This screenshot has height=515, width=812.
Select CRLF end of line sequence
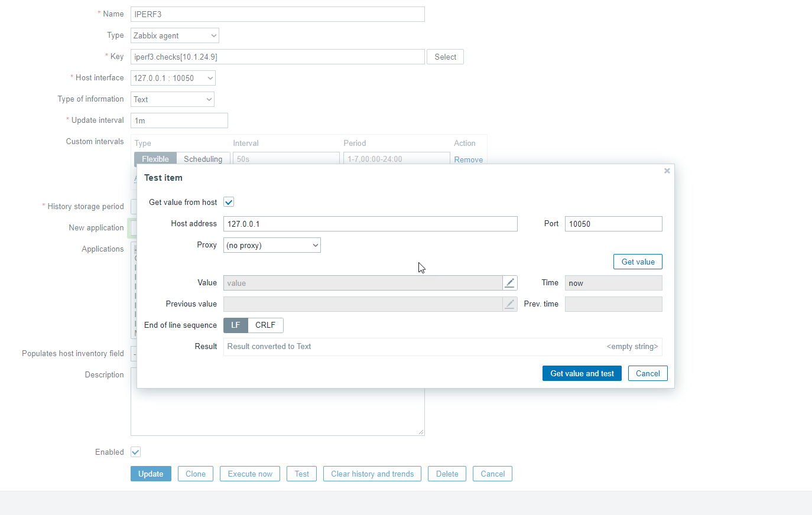tap(265, 325)
